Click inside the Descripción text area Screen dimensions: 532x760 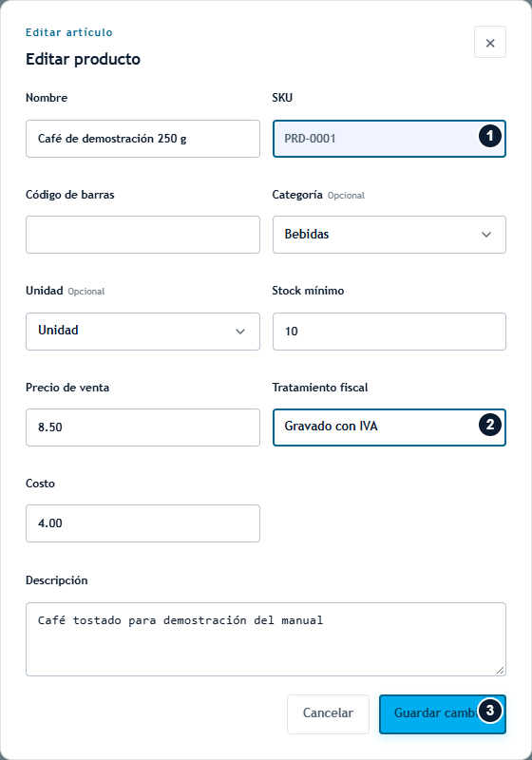[x=265, y=639]
